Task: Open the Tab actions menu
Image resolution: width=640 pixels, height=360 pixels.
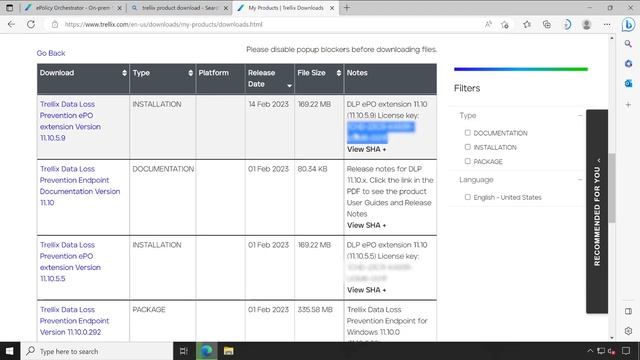Action: pyautogui.click(x=9, y=8)
